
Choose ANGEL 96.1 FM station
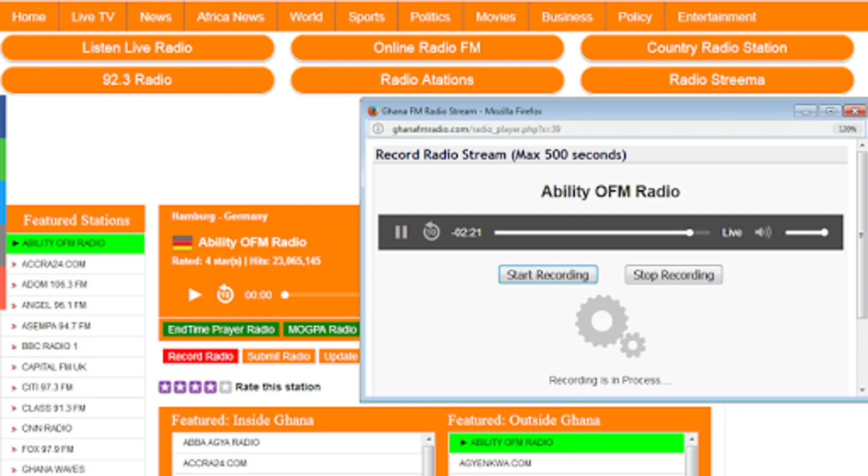(x=75, y=305)
